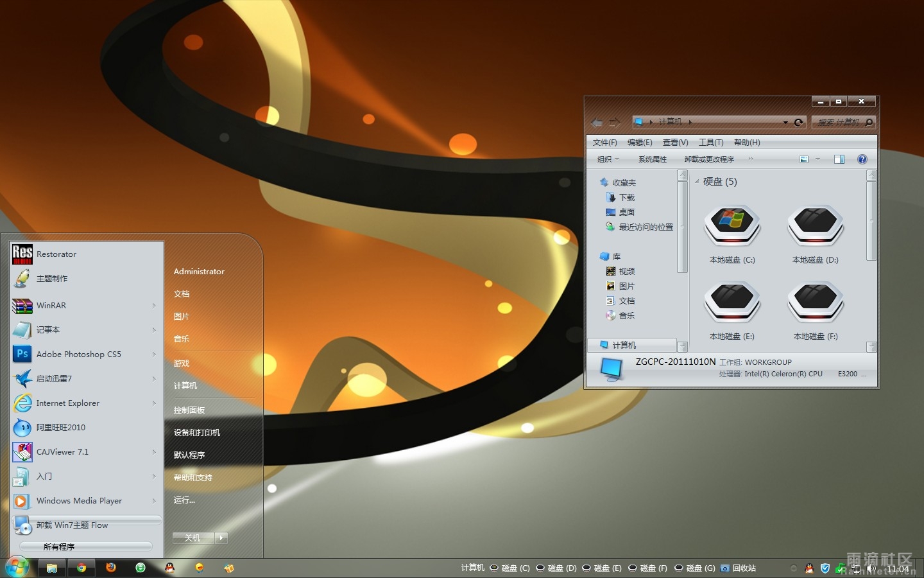Open the 入门 getting started entry
This screenshot has height=578, width=924.
87,477
